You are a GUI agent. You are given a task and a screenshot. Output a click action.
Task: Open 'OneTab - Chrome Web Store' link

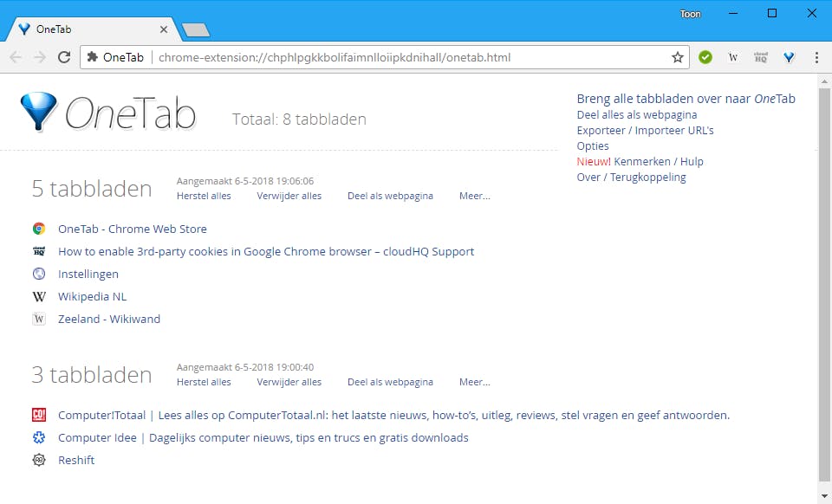[x=133, y=229]
